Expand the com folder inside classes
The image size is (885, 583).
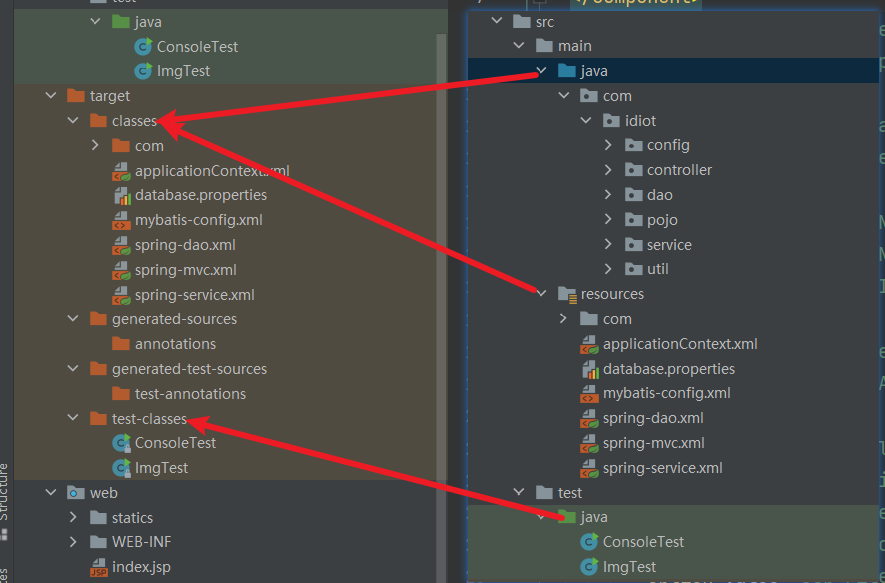click(x=95, y=145)
